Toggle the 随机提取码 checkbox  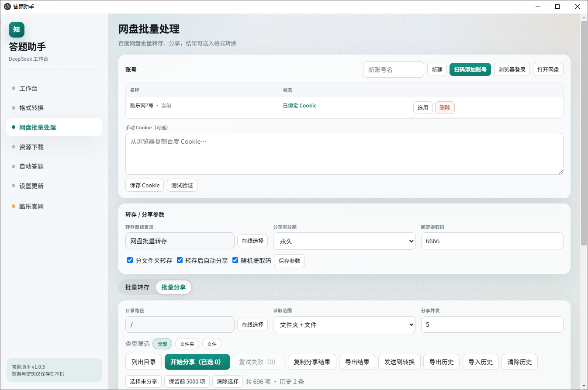(x=235, y=260)
